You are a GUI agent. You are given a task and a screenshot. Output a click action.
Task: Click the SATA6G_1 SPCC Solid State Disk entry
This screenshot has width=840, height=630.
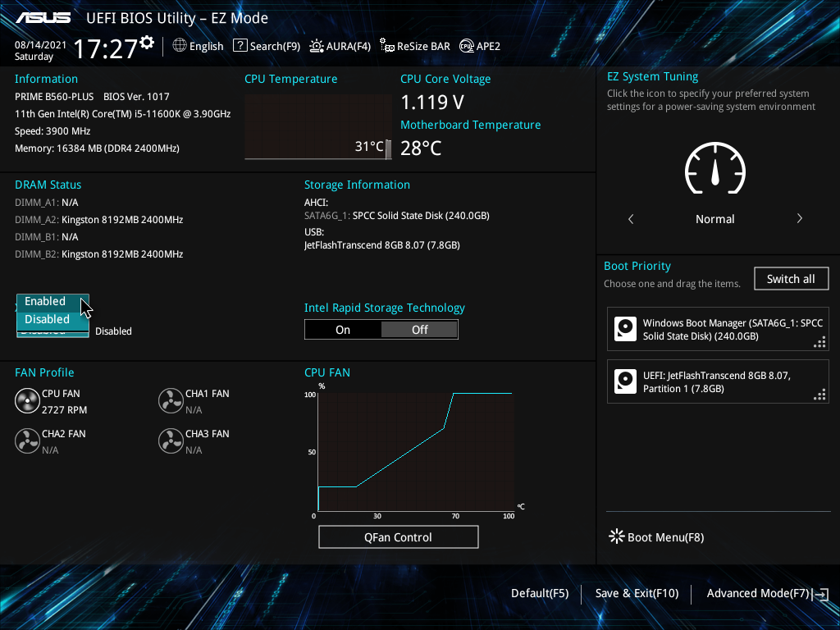tap(397, 216)
